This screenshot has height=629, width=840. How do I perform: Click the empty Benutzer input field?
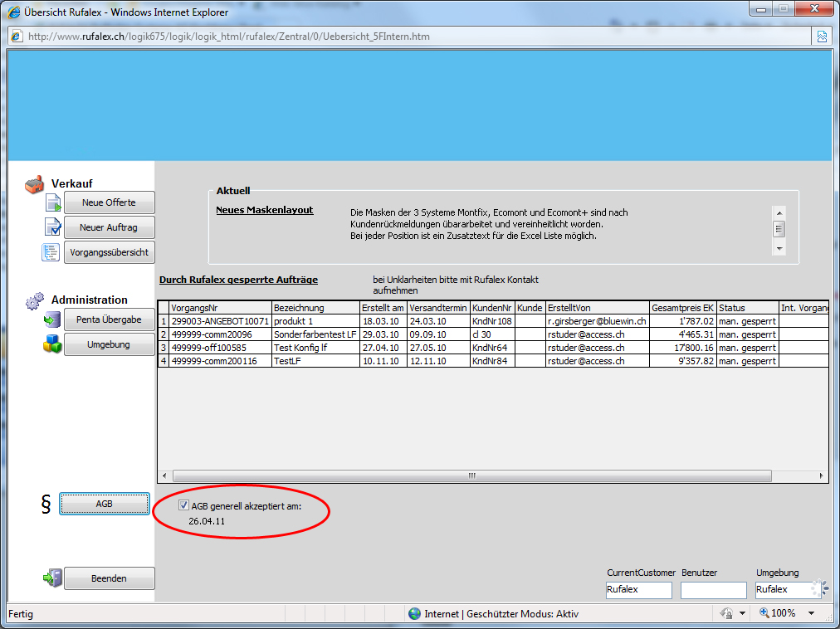[x=714, y=590]
